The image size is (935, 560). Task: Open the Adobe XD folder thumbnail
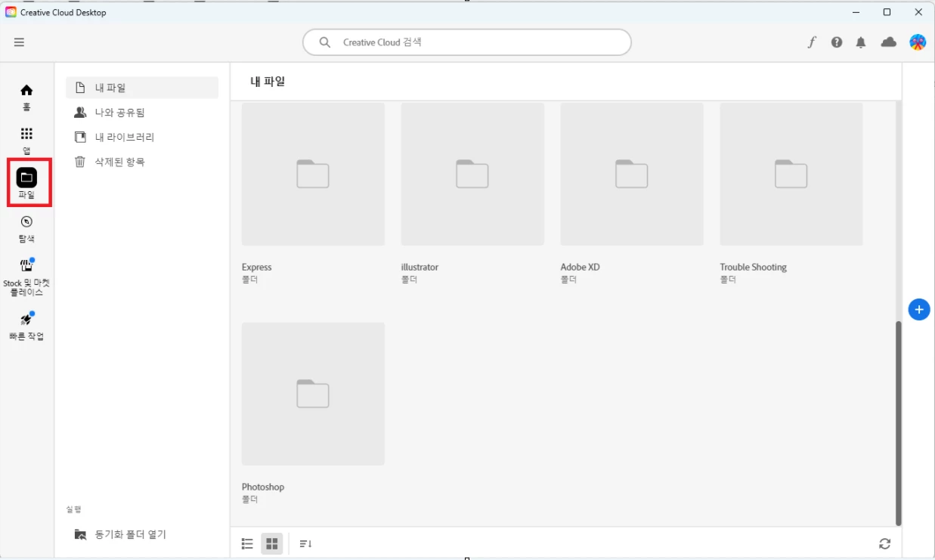pyautogui.click(x=632, y=174)
